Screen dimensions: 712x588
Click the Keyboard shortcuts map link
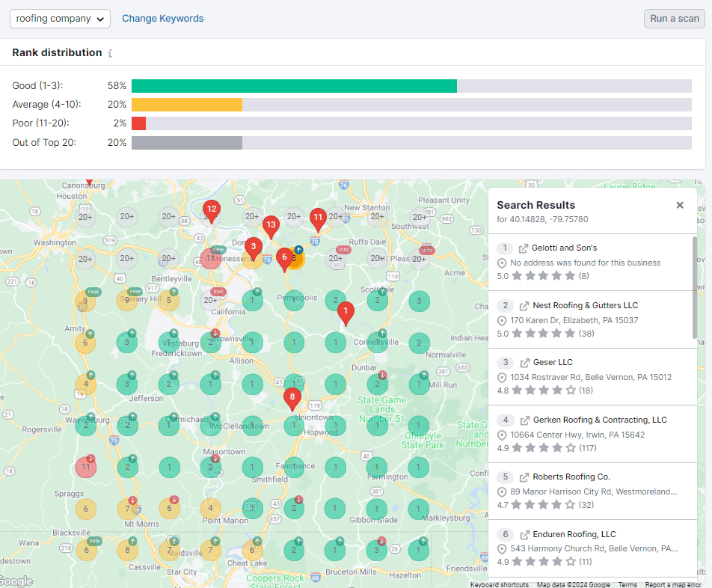pyautogui.click(x=500, y=585)
